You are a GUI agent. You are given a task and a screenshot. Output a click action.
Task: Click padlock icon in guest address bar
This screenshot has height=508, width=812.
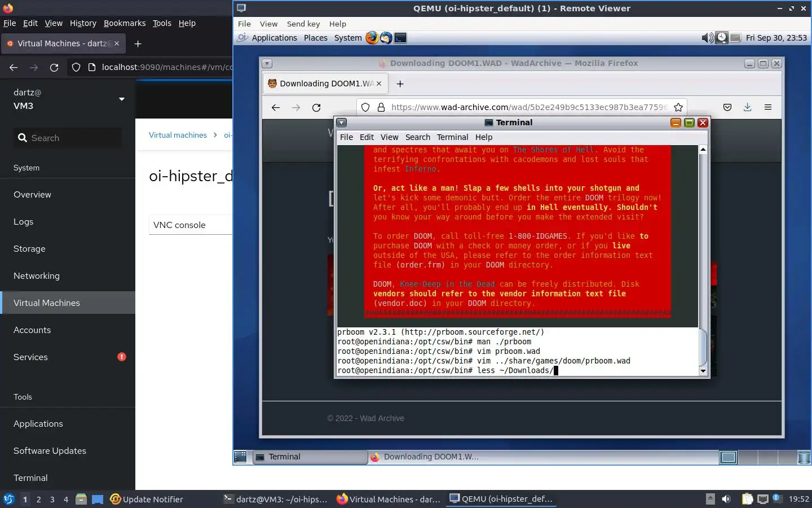pyautogui.click(x=381, y=107)
